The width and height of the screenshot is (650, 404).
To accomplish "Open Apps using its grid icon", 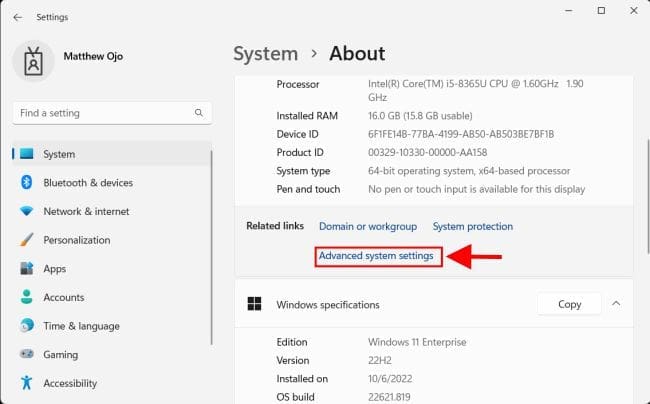I will pyautogui.click(x=26, y=269).
